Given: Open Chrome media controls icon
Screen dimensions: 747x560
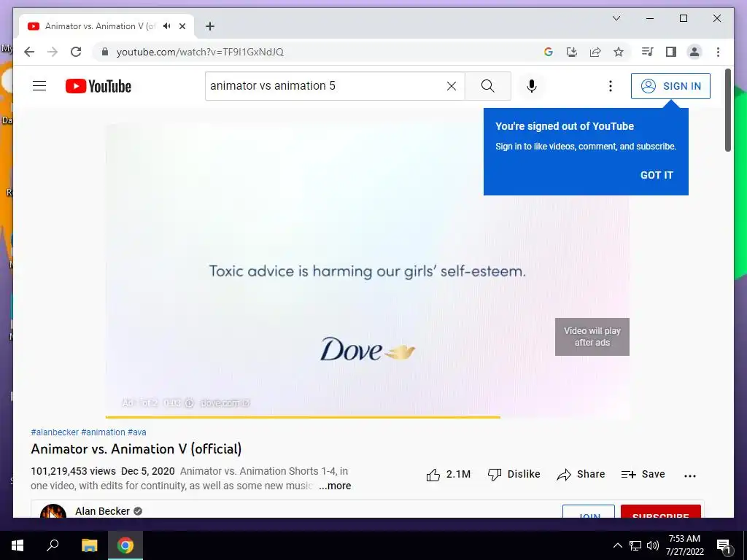Looking at the screenshot, I should (x=647, y=52).
